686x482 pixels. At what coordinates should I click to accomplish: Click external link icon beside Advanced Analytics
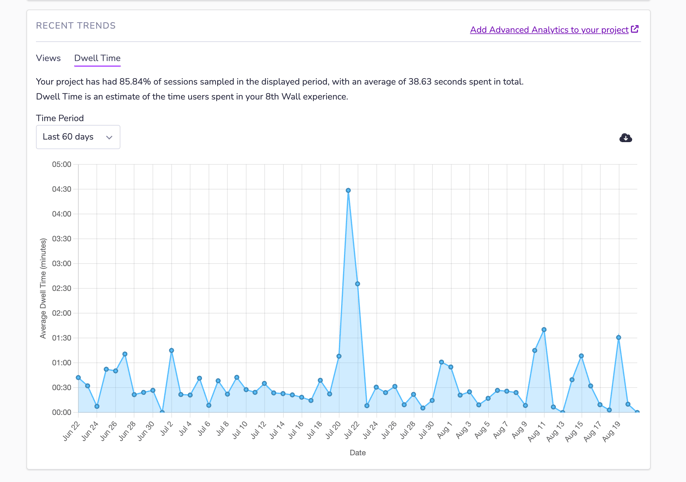pos(635,29)
